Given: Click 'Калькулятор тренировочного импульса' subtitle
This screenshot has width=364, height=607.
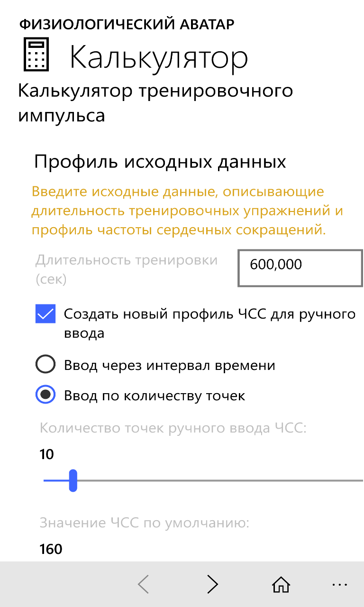Looking at the screenshot, I should point(155,102).
